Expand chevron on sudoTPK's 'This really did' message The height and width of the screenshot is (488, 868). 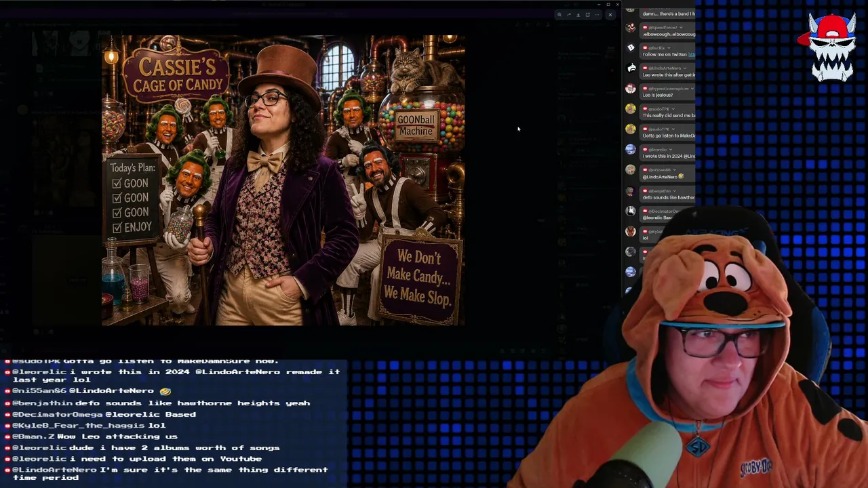pyautogui.click(x=673, y=109)
